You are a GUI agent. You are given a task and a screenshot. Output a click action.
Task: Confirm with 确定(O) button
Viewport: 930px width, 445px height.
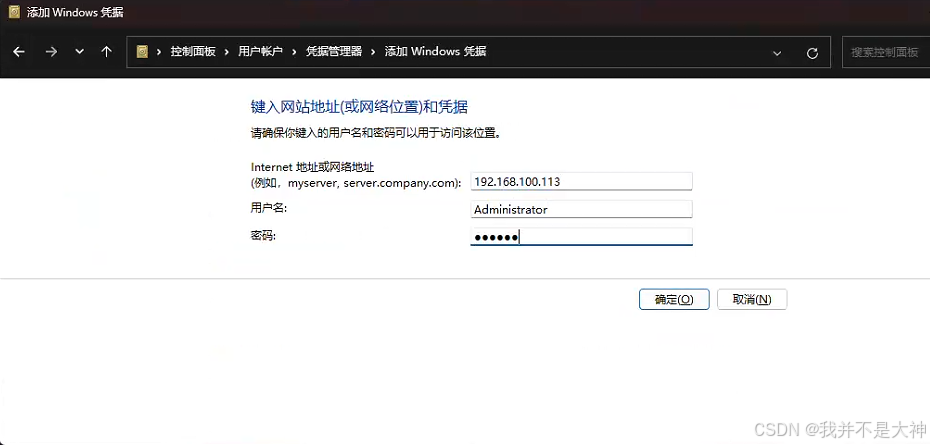[674, 300]
